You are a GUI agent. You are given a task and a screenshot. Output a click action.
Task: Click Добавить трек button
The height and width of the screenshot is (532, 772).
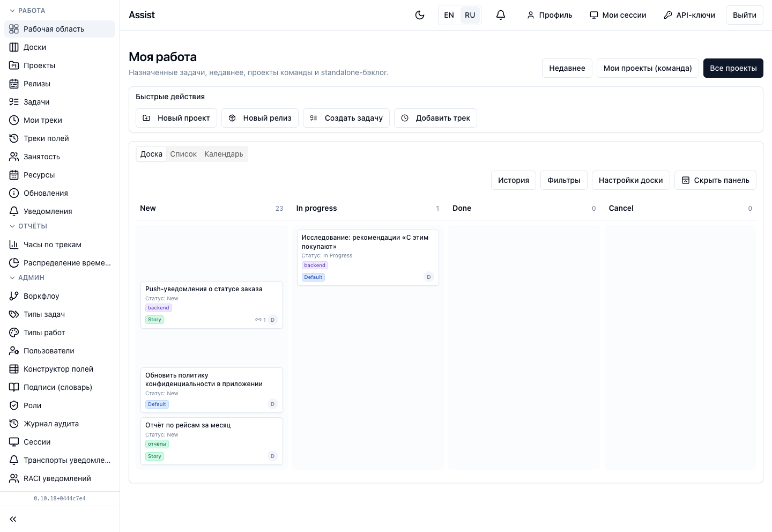435,118
